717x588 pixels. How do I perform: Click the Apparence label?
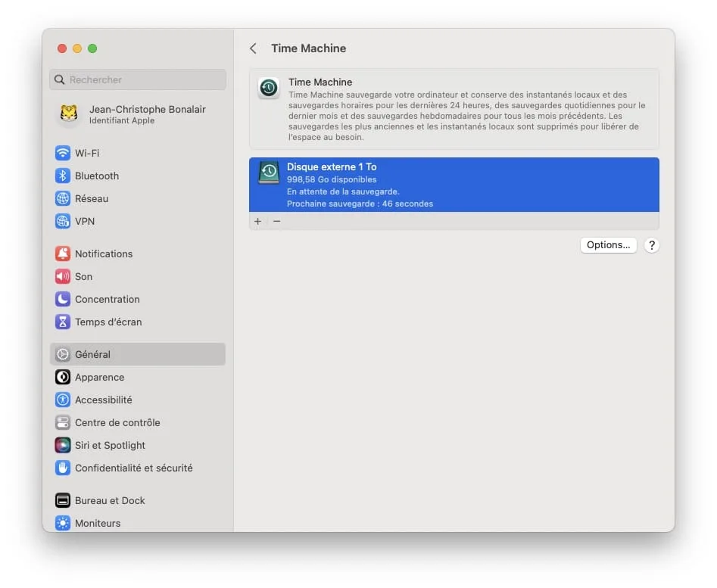(100, 378)
